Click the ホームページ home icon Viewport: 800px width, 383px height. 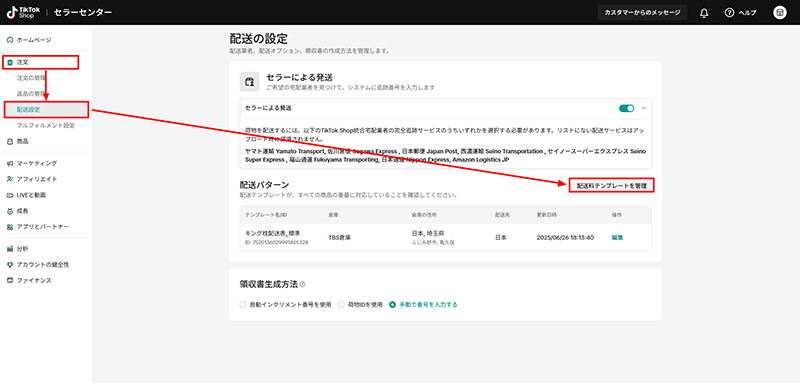[x=10, y=40]
